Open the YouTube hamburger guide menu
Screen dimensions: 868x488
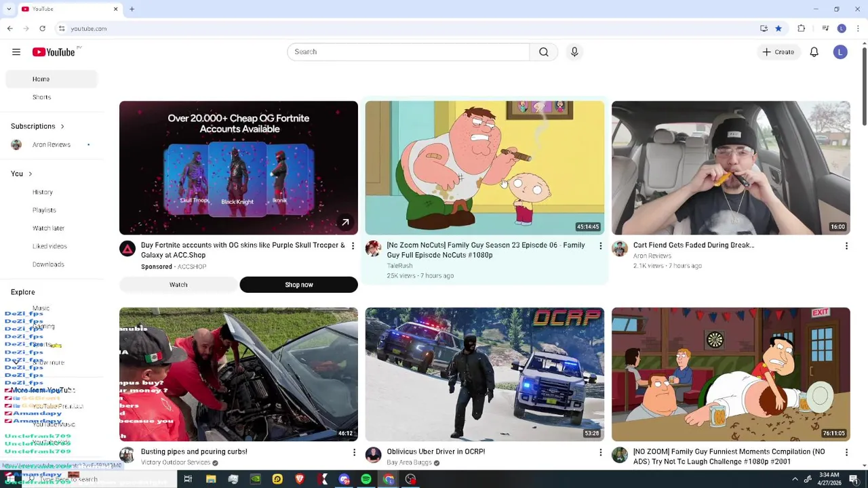click(x=16, y=52)
